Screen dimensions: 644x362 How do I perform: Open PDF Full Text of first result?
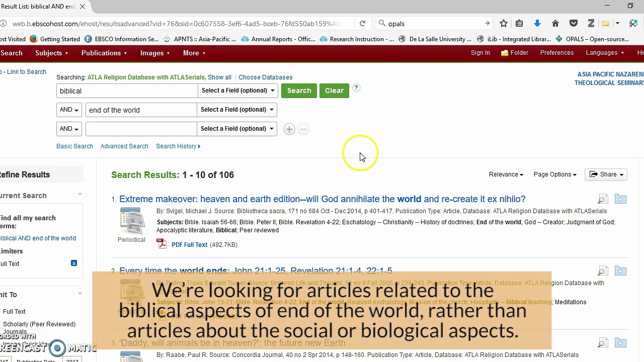click(x=189, y=245)
